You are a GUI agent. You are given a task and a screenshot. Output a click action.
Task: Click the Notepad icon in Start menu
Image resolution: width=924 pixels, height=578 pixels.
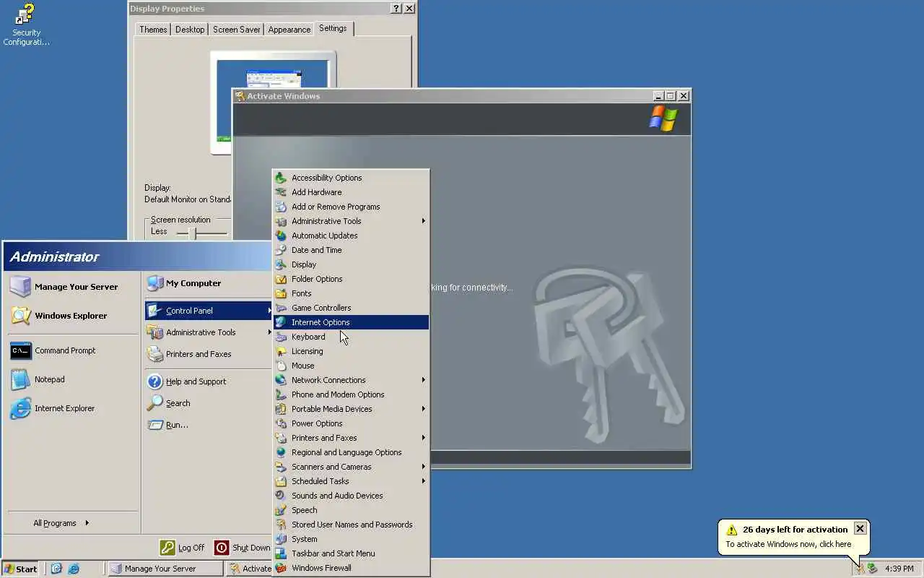[20, 379]
